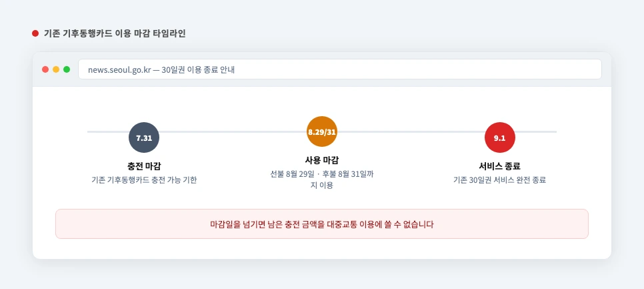Click the red 9.1 timeline marker

500,137
